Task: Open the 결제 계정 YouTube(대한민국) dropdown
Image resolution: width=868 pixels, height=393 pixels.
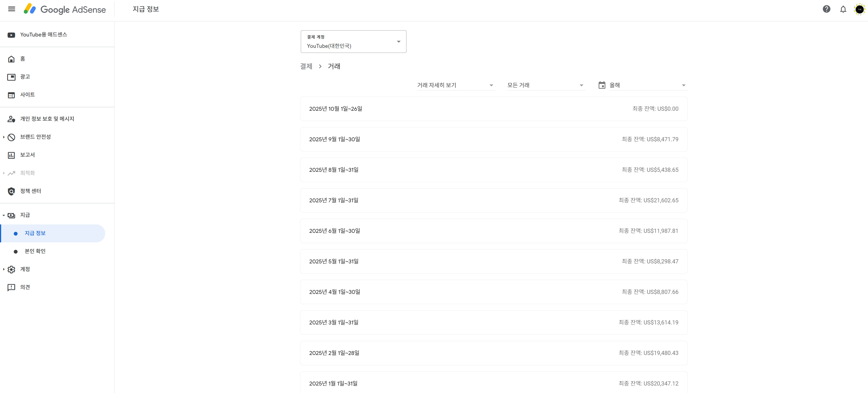Action: click(x=353, y=42)
